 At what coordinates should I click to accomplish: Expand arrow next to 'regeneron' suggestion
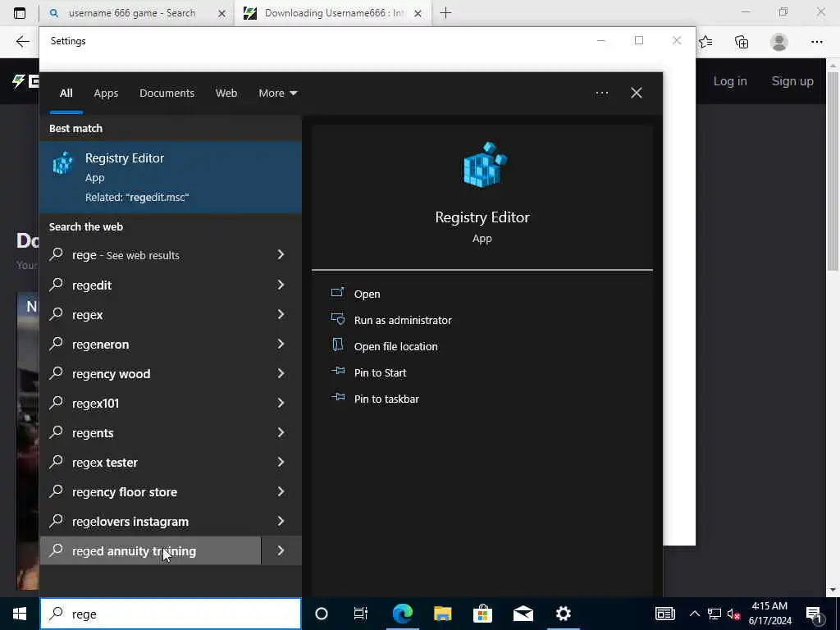(281, 344)
